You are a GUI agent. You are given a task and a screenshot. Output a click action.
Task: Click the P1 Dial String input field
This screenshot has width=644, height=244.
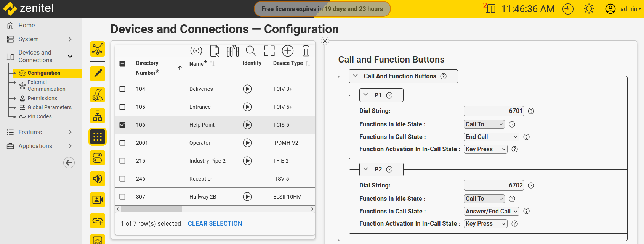(x=493, y=111)
